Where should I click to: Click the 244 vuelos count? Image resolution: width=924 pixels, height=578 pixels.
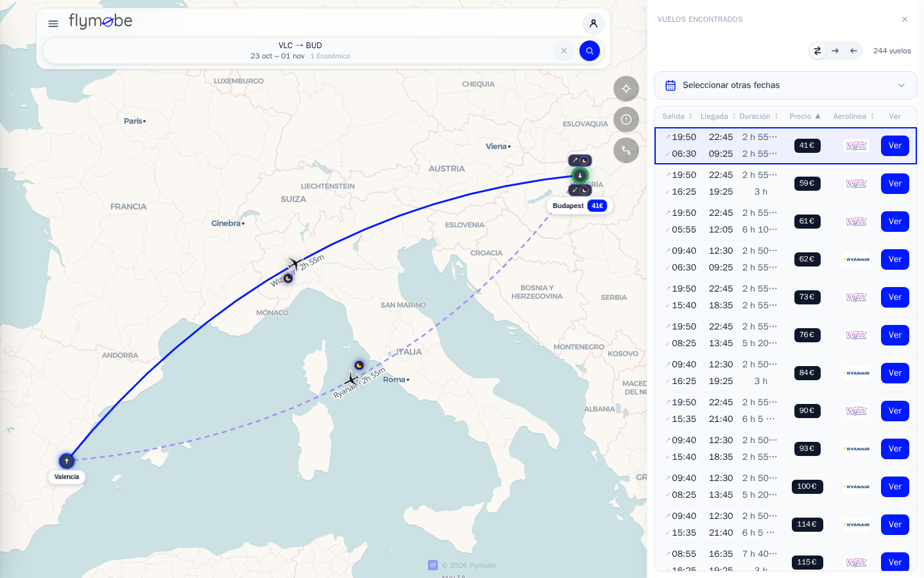(x=892, y=51)
